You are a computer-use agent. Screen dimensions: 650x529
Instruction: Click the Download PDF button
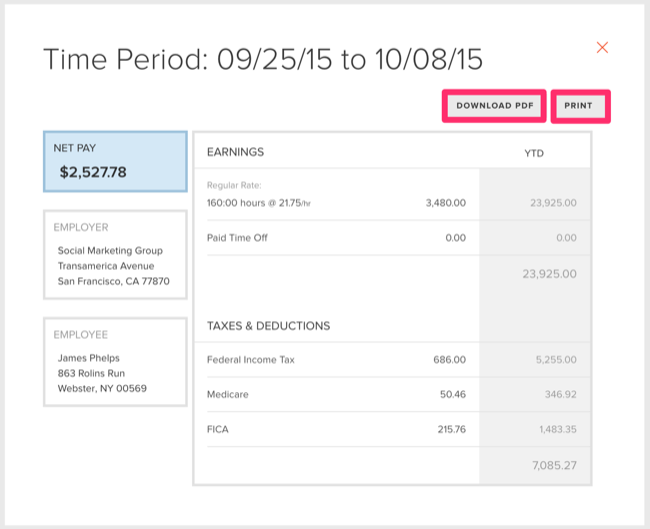[x=495, y=106]
